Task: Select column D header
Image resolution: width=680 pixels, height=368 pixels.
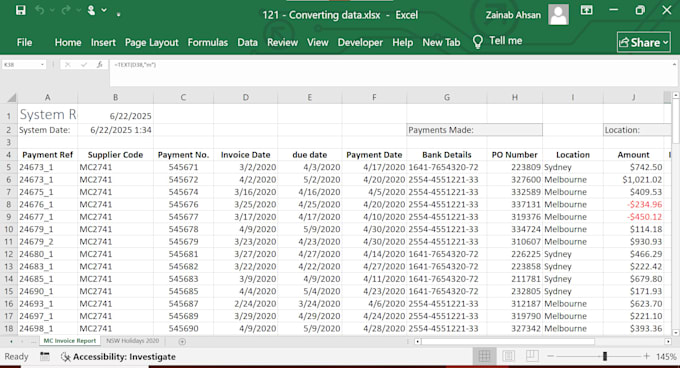Action: (x=245, y=98)
